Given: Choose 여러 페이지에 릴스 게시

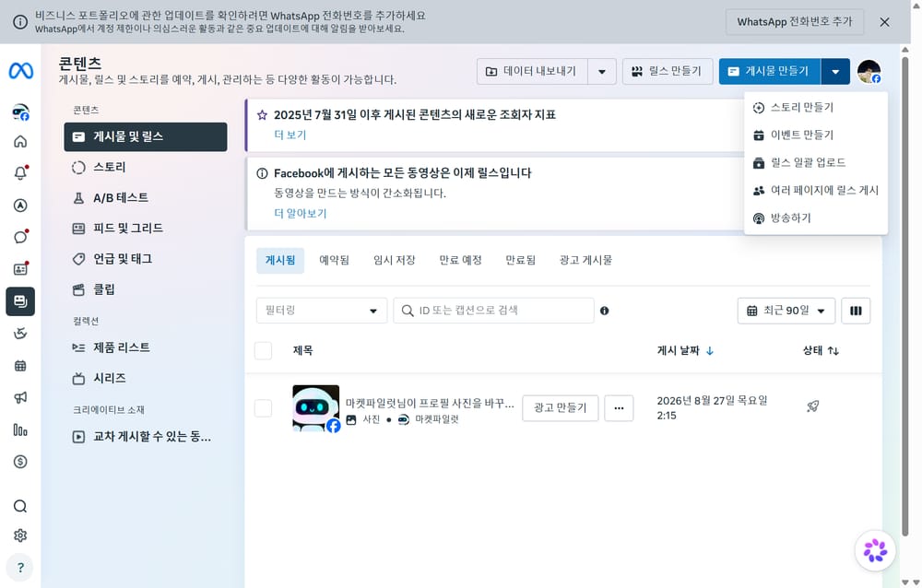Looking at the screenshot, I should (816, 191).
